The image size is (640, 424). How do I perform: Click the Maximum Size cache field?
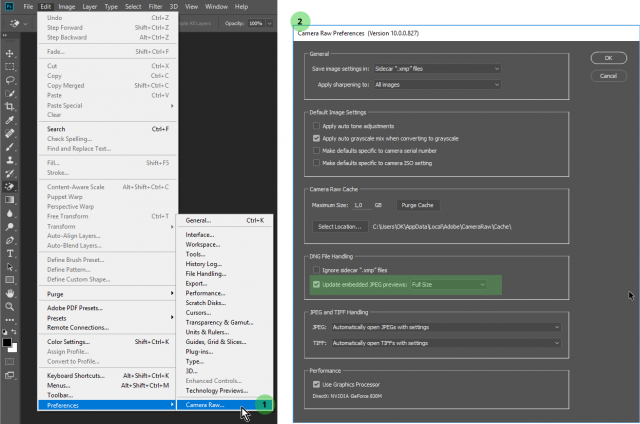click(x=362, y=205)
